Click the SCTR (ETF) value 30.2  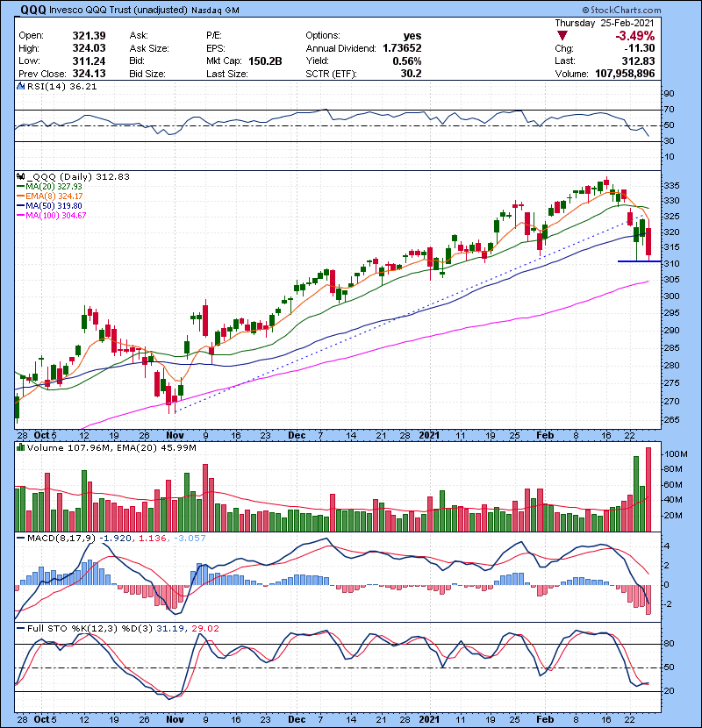[x=412, y=74]
